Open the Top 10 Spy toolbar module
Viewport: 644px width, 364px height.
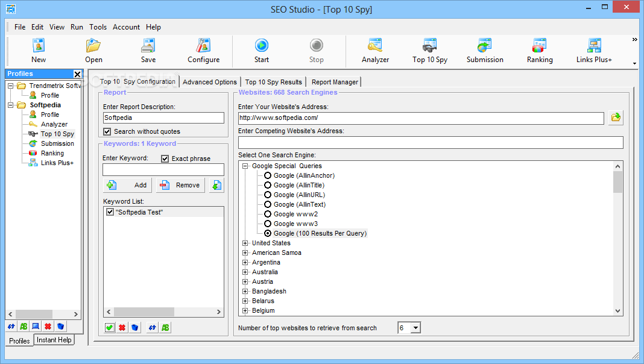coord(430,51)
